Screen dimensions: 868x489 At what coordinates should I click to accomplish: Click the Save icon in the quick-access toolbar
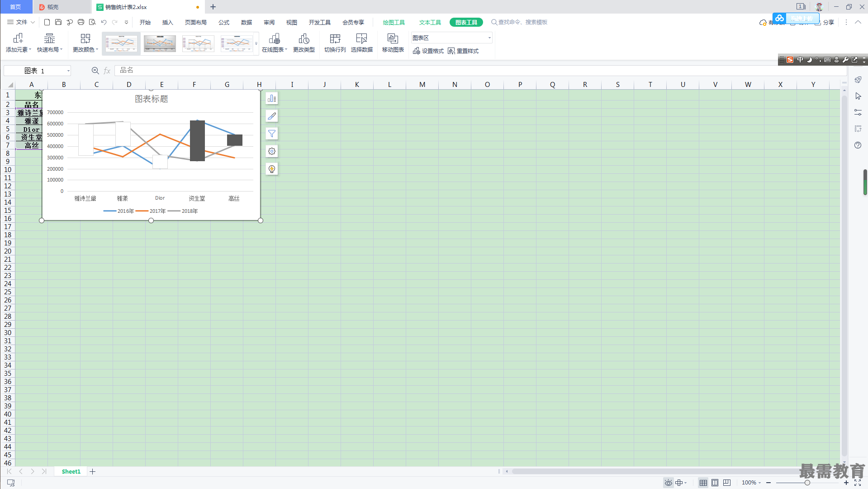tap(58, 22)
